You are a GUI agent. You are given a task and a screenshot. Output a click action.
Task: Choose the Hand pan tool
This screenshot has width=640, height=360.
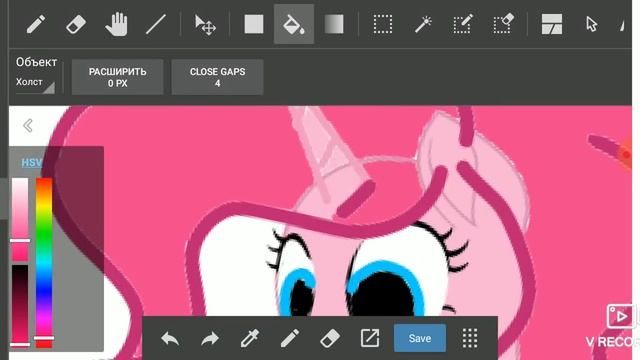tap(116, 24)
